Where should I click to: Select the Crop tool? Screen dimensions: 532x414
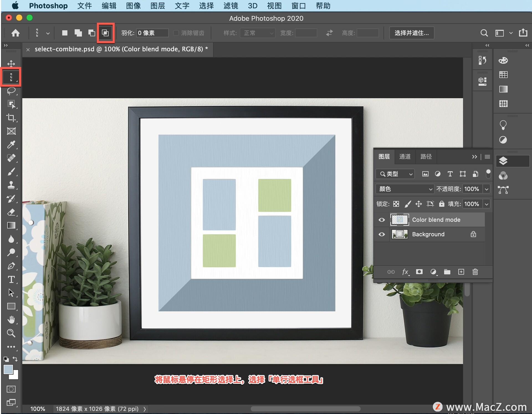(11, 118)
